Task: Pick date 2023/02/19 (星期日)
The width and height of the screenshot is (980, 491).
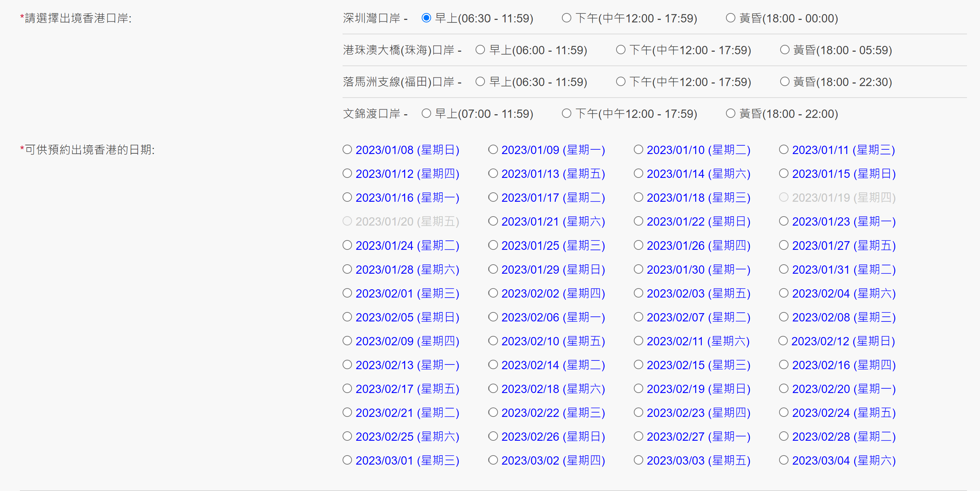Action: point(638,389)
